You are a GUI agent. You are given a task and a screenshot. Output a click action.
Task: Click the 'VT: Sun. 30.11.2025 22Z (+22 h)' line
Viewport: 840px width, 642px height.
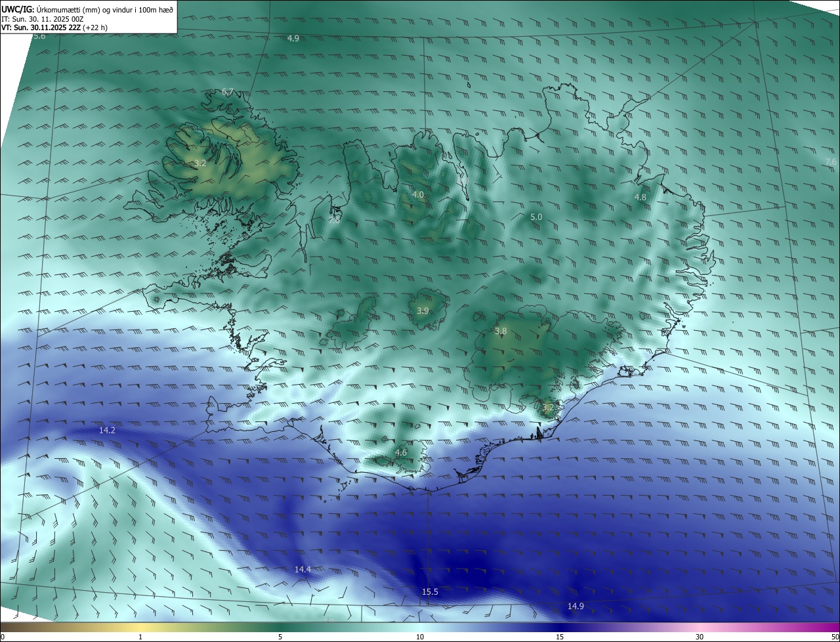[54, 28]
